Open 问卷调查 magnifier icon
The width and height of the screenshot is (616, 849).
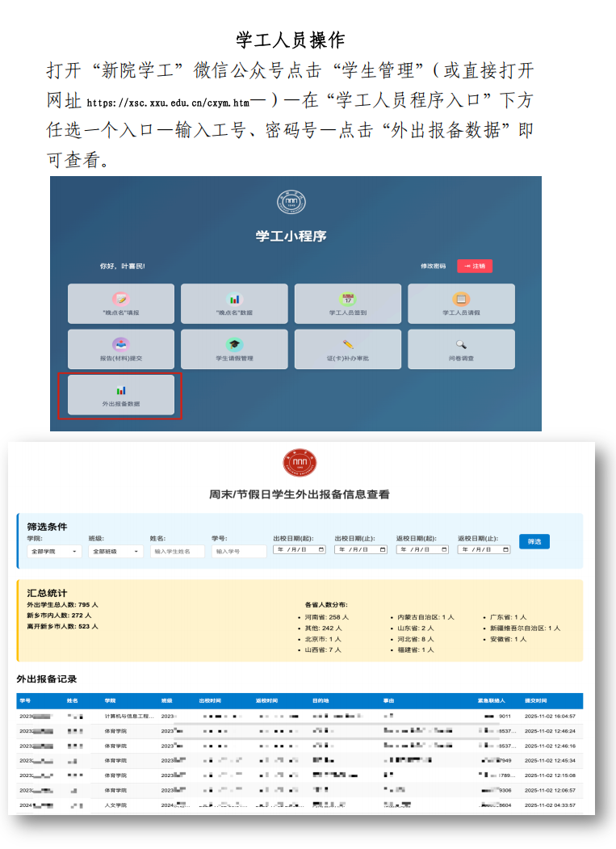pos(461,344)
